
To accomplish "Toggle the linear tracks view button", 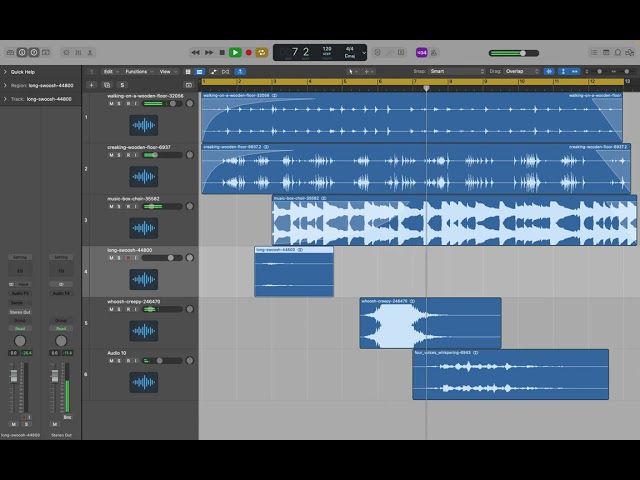I will coord(200,72).
